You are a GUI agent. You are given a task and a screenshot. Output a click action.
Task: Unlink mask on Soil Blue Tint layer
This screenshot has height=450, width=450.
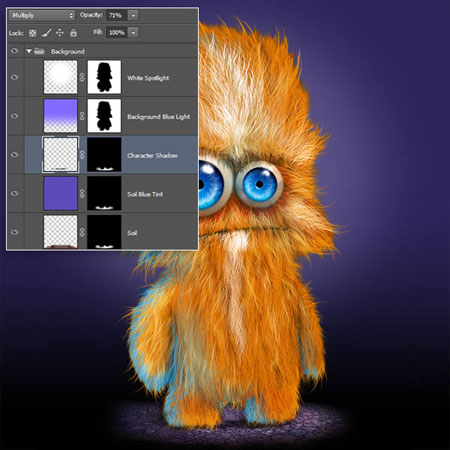click(x=82, y=193)
